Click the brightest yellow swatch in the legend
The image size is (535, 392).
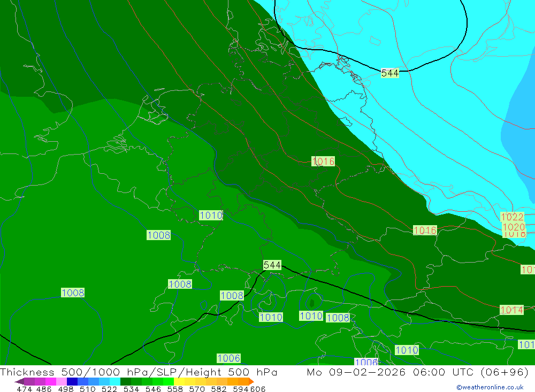179,381
